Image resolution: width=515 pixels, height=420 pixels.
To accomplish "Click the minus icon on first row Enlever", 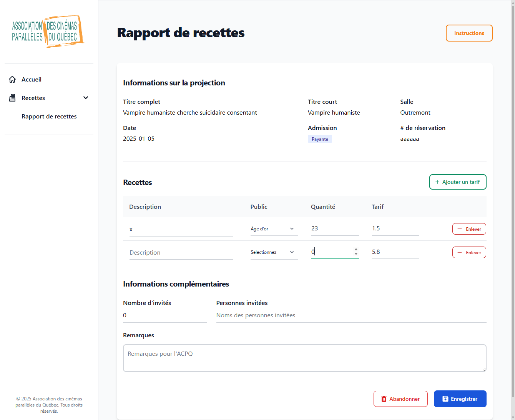I will (460, 229).
